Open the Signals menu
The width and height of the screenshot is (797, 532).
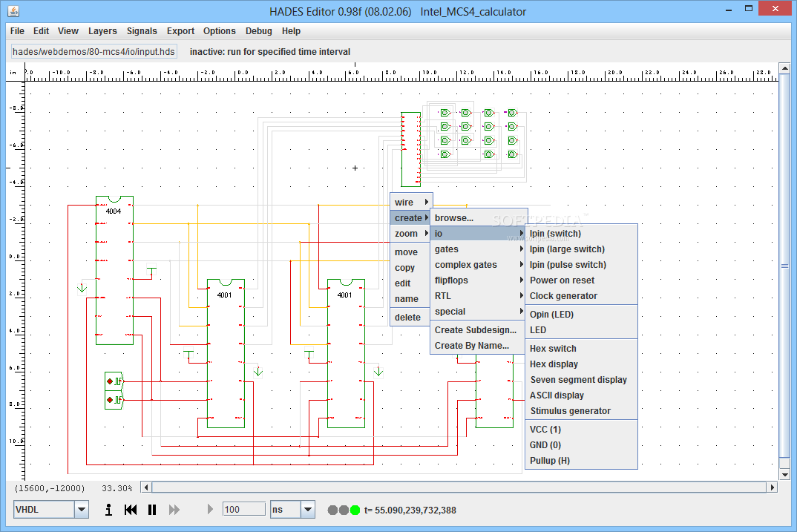[142, 31]
